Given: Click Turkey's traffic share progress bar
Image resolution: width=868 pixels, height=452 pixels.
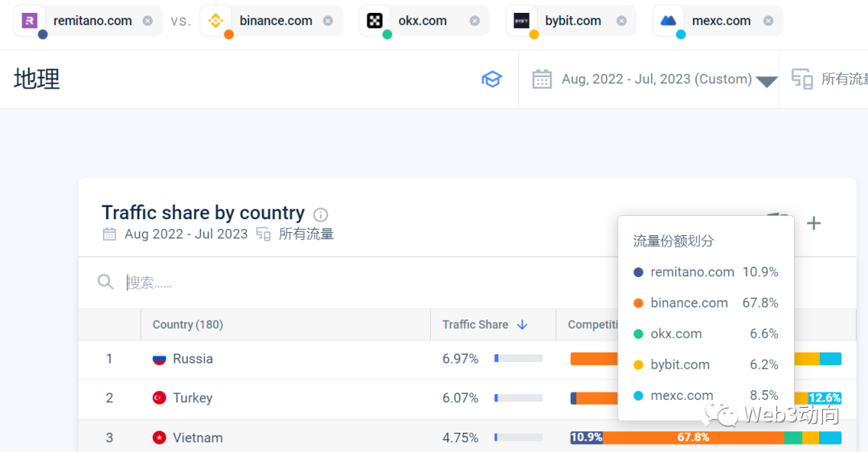Looking at the screenshot, I should pos(518,397).
